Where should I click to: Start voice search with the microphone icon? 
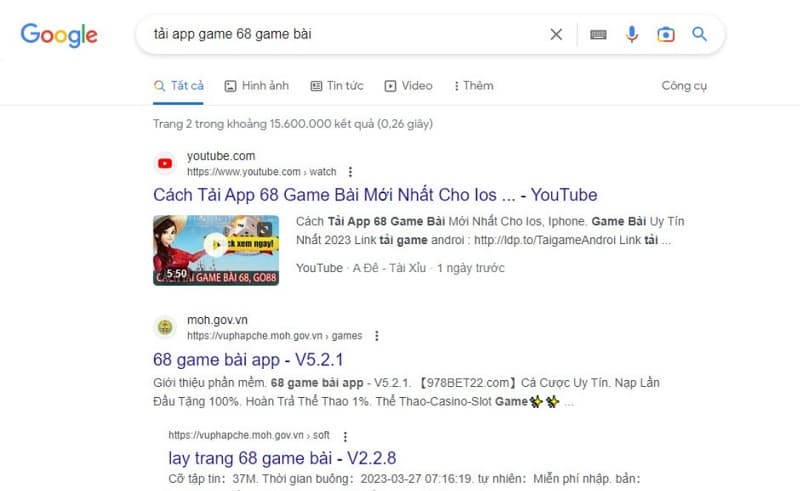[632, 34]
